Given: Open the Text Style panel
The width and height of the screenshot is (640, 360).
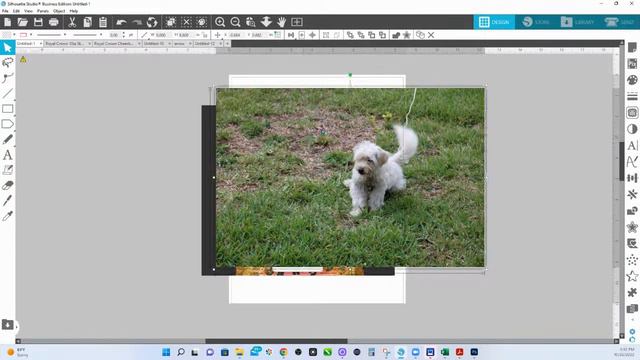Looking at the screenshot, I should tap(632, 145).
